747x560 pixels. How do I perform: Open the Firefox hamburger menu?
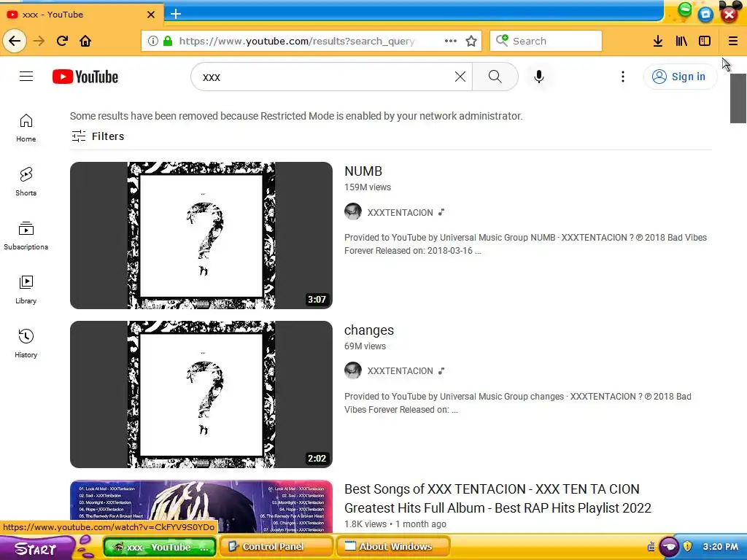point(732,41)
